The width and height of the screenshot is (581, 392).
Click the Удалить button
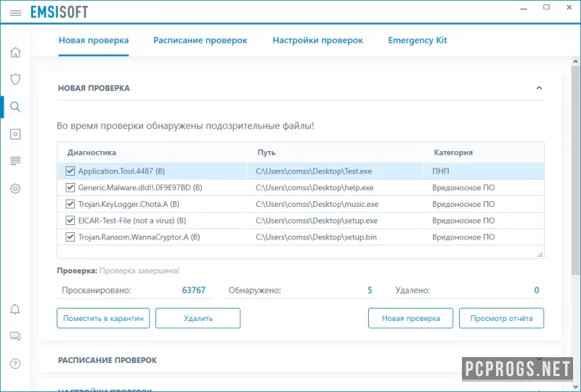click(x=198, y=318)
